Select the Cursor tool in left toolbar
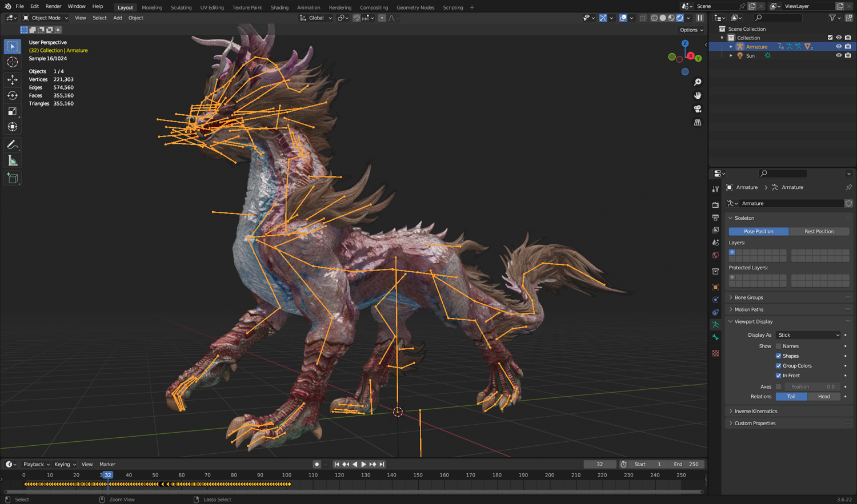Screen dimensions: 857x504 [12, 62]
